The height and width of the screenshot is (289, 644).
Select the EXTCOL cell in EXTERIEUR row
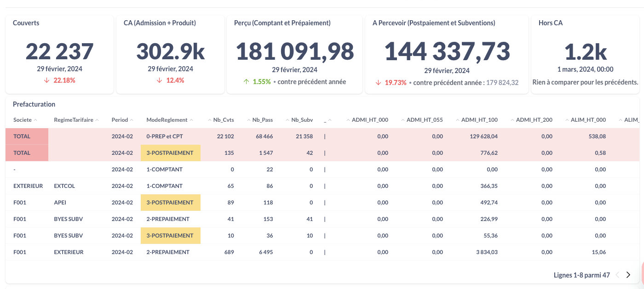coord(64,186)
